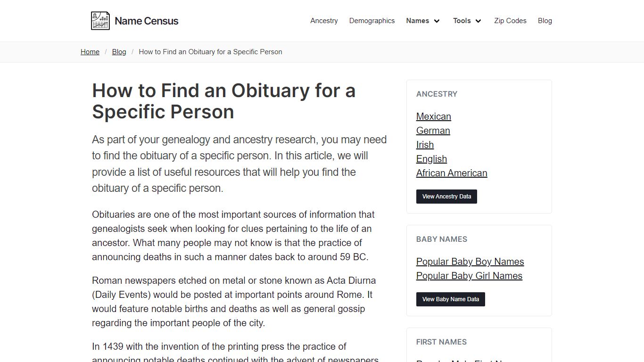Expand the Tools dropdown menu
Image resolution: width=644 pixels, height=362 pixels.
pyautogui.click(x=467, y=21)
